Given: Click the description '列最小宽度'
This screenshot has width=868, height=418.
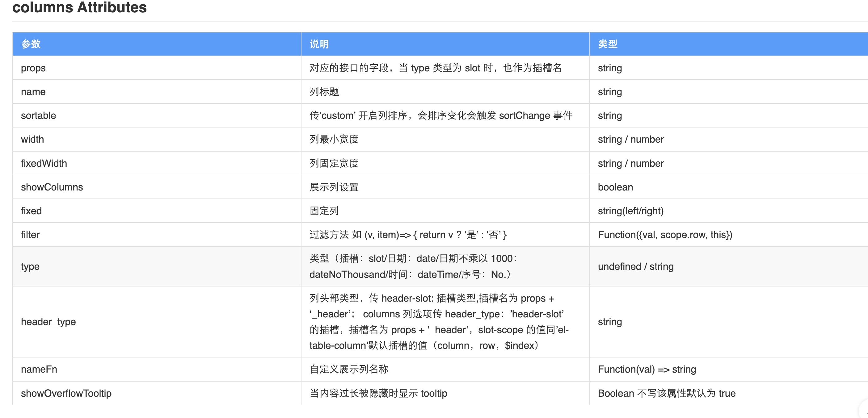Looking at the screenshot, I should (334, 140).
